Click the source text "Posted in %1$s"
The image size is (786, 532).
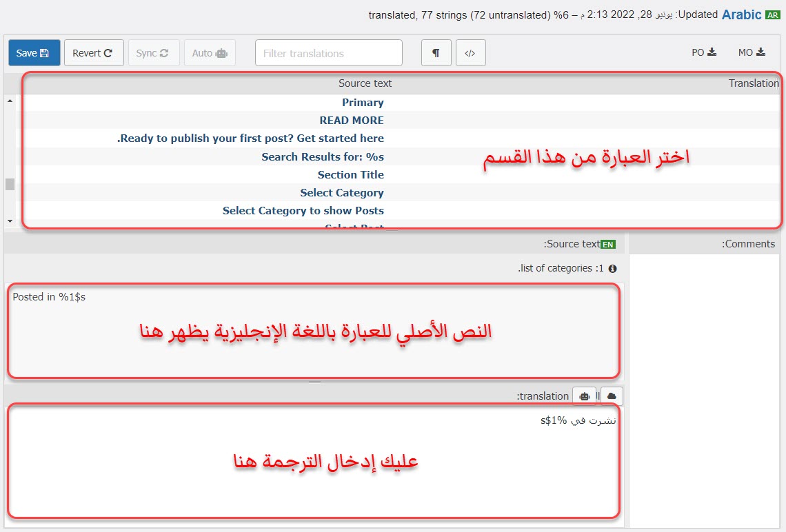pyautogui.click(x=49, y=297)
